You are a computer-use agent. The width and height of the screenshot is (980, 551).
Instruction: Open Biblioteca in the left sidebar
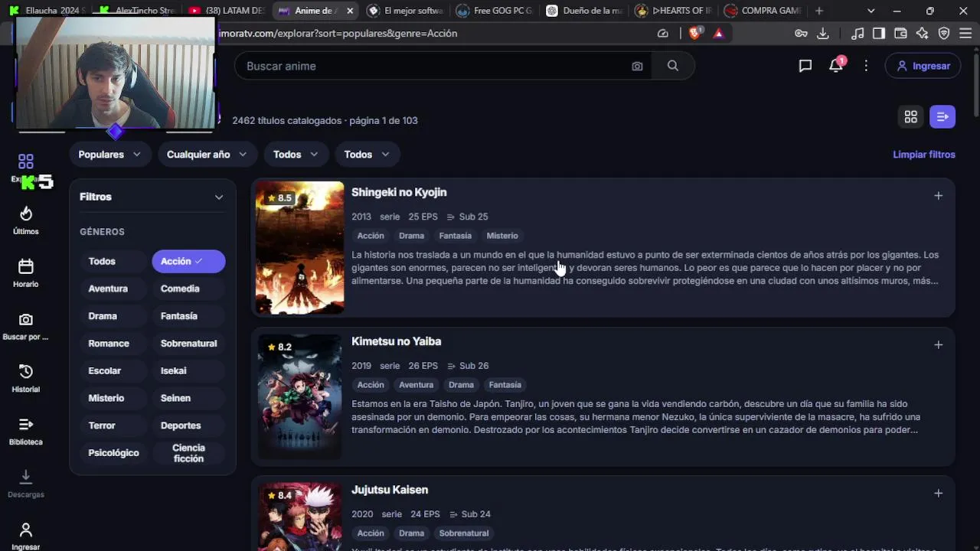[26, 432]
